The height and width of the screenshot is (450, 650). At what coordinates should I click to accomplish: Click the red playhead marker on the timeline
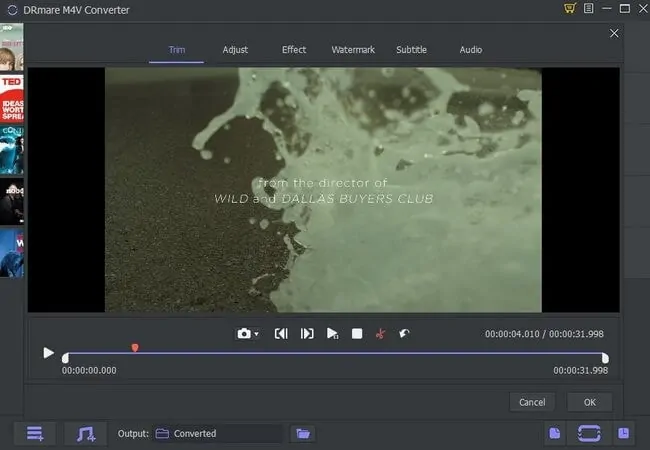tap(135, 347)
